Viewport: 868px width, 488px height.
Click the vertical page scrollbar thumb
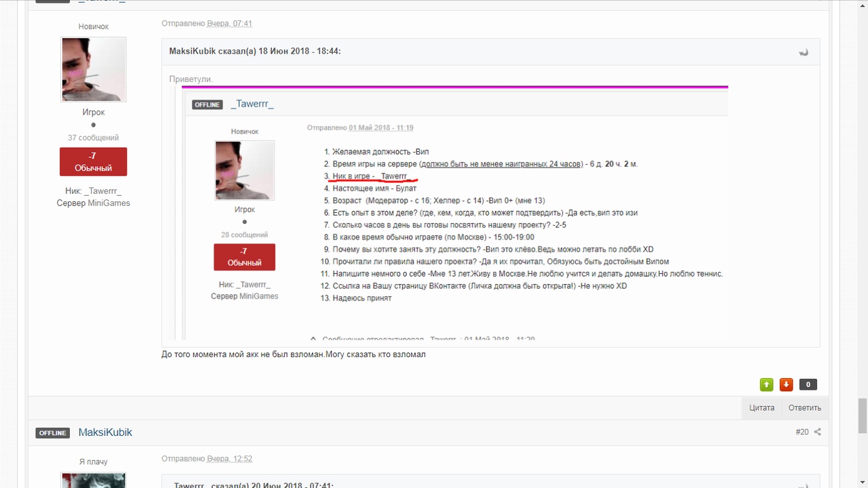(x=863, y=415)
